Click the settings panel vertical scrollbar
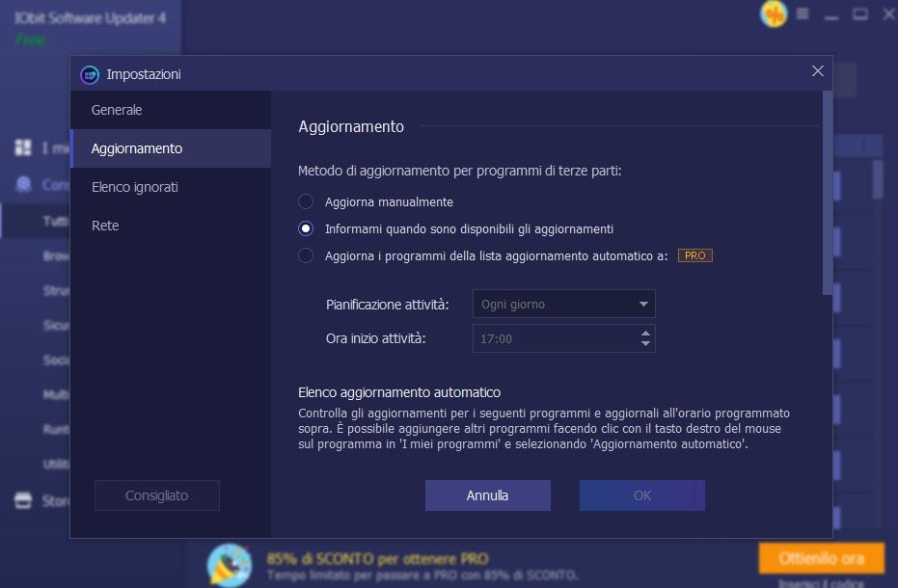This screenshot has width=898, height=588. 827,193
